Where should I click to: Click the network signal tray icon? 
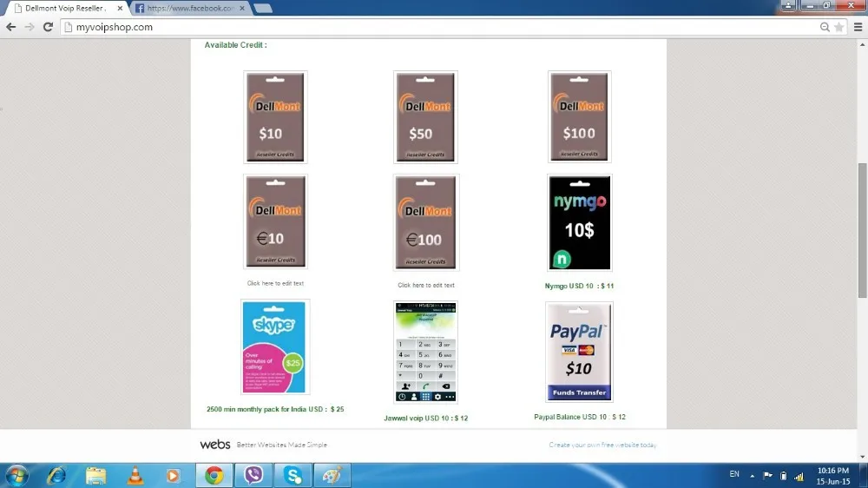799,476
